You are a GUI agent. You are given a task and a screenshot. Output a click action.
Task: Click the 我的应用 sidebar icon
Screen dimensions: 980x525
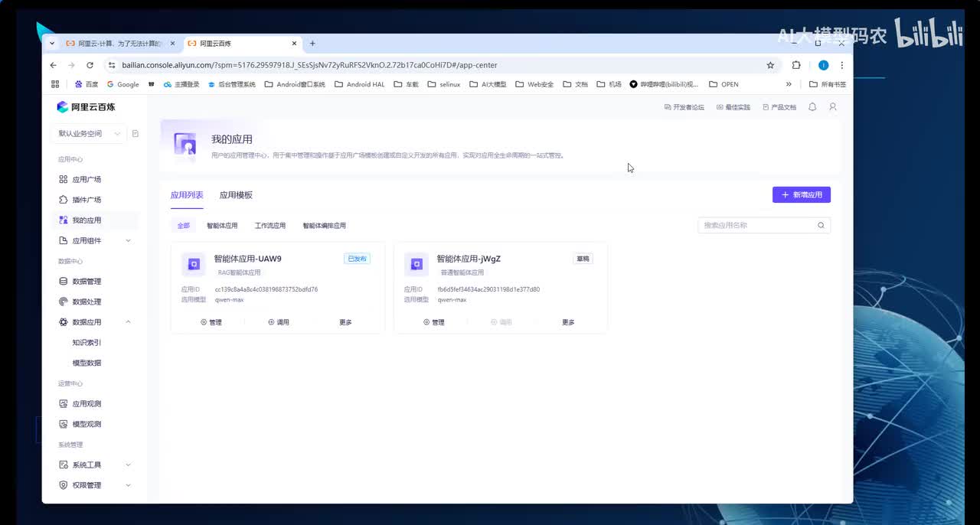[64, 220]
